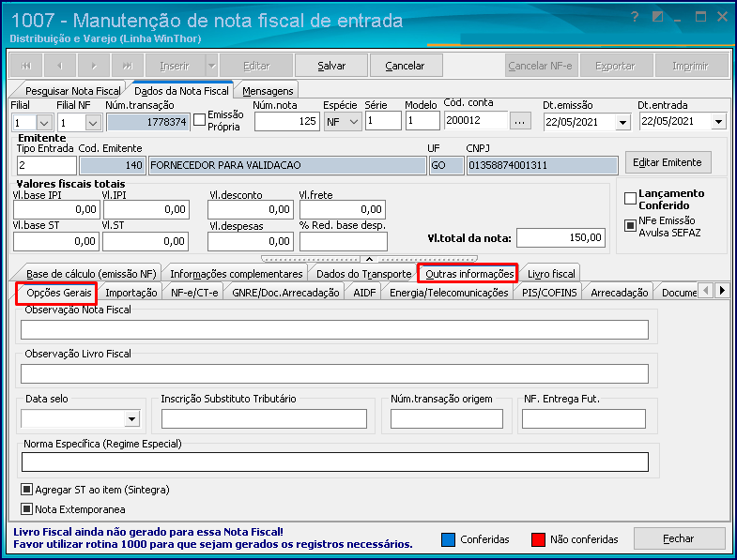Toggle Agregar ST ao item (Sintegra)
Screen dimensions: 737x560
point(26,490)
